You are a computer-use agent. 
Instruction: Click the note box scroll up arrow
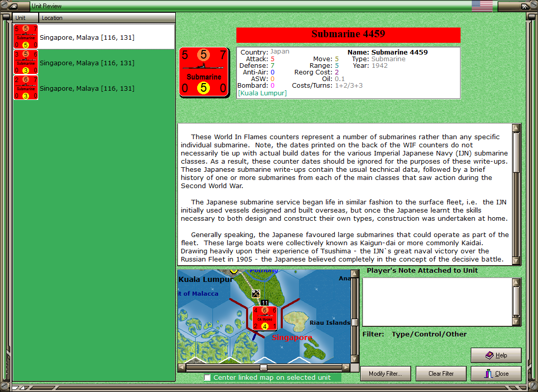[x=517, y=282]
